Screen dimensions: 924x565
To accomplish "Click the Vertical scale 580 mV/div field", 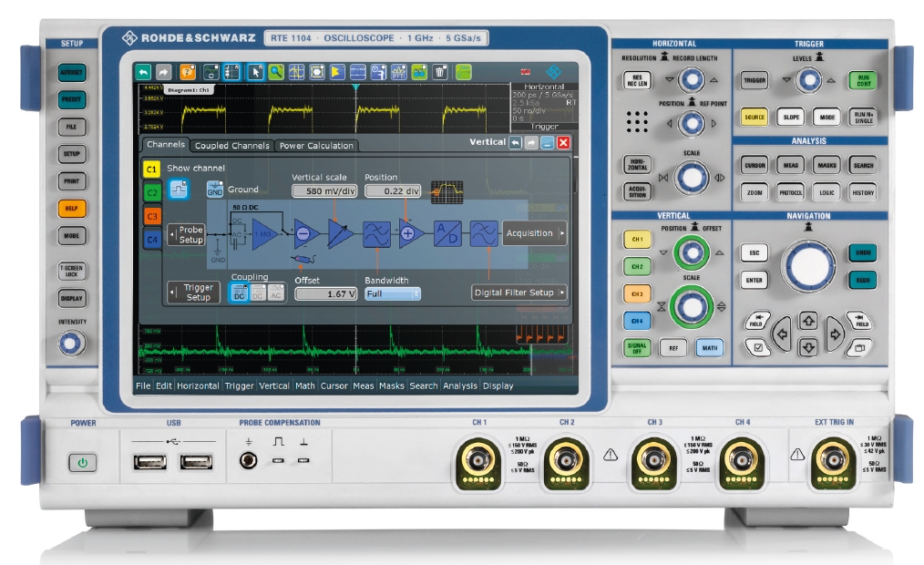I will pos(324,190).
